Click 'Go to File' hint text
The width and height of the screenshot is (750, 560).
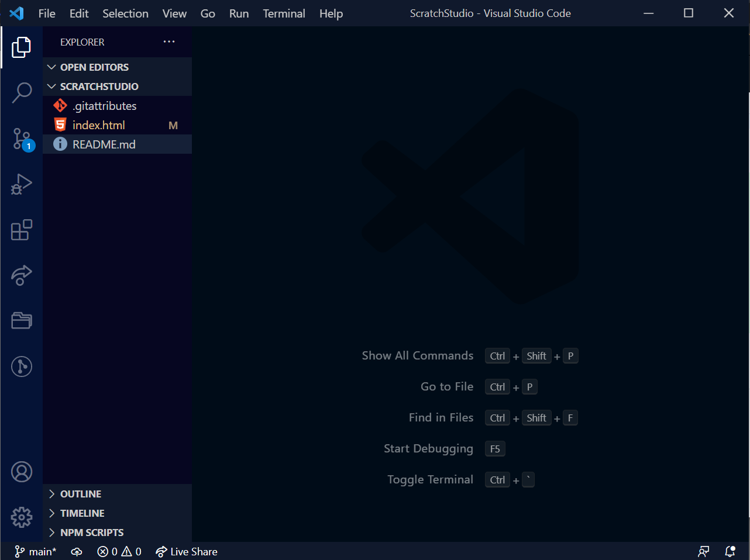[447, 386]
